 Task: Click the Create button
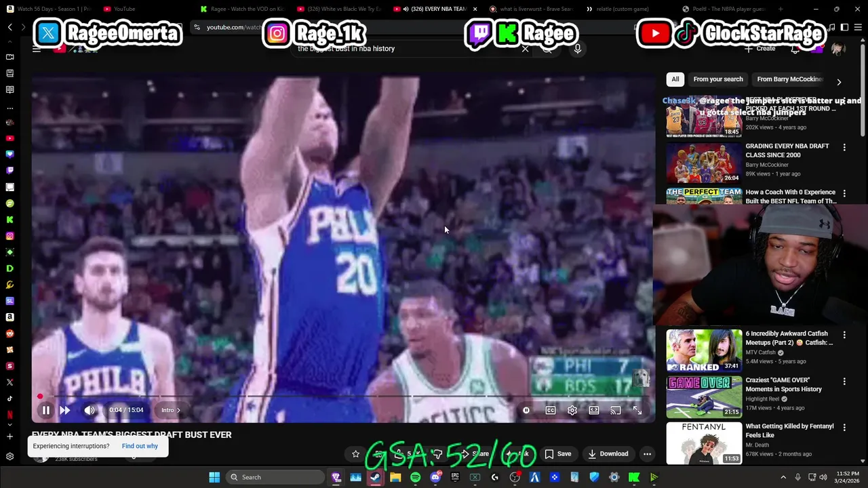pos(760,49)
